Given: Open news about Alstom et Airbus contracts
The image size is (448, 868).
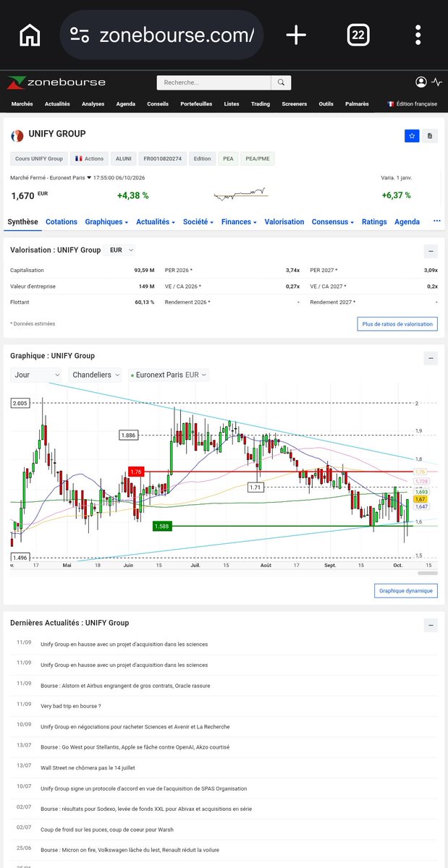Looking at the screenshot, I should coord(125,685).
